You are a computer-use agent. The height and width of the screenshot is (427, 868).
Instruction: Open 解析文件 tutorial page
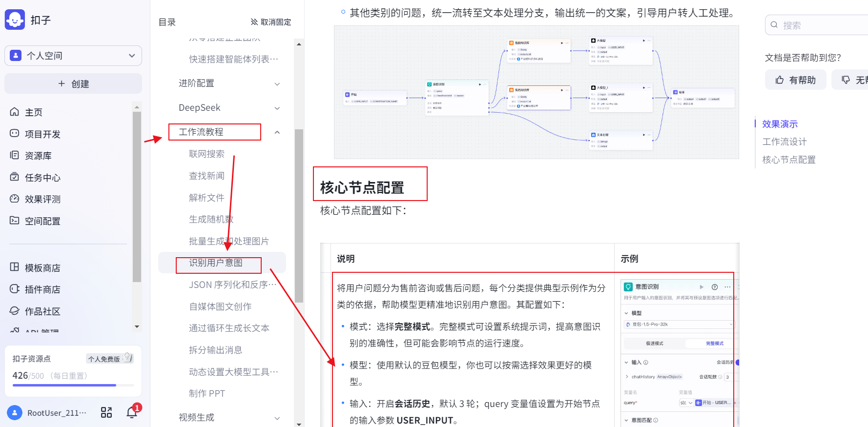[207, 198]
